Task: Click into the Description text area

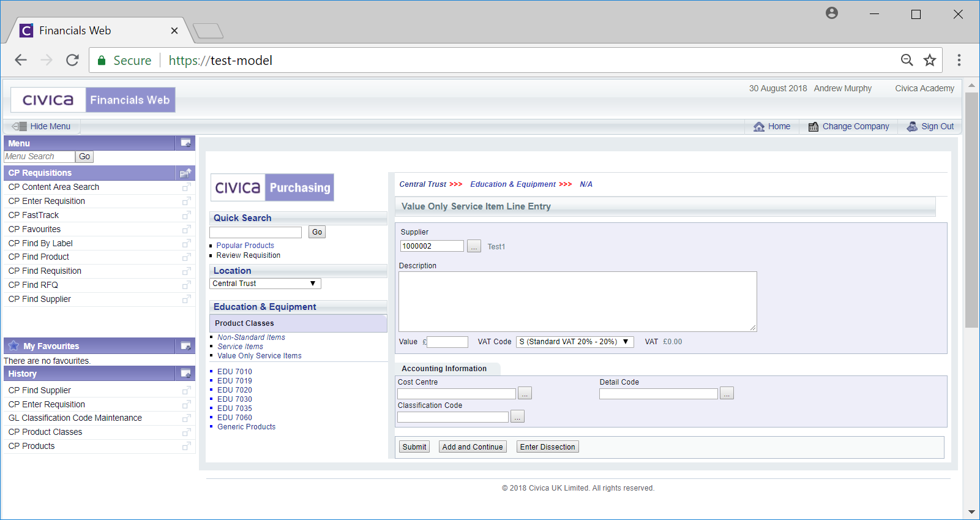Action: coord(578,301)
